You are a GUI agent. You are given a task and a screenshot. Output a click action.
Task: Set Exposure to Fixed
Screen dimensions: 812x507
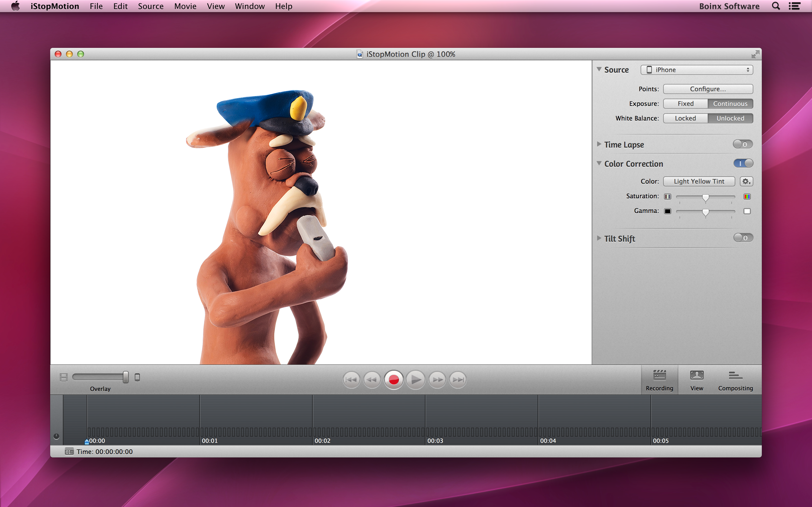click(685, 104)
